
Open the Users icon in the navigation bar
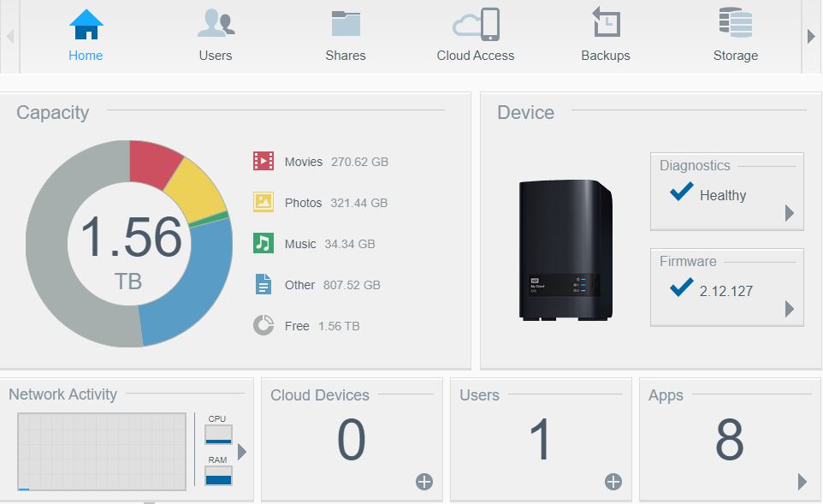[216, 23]
